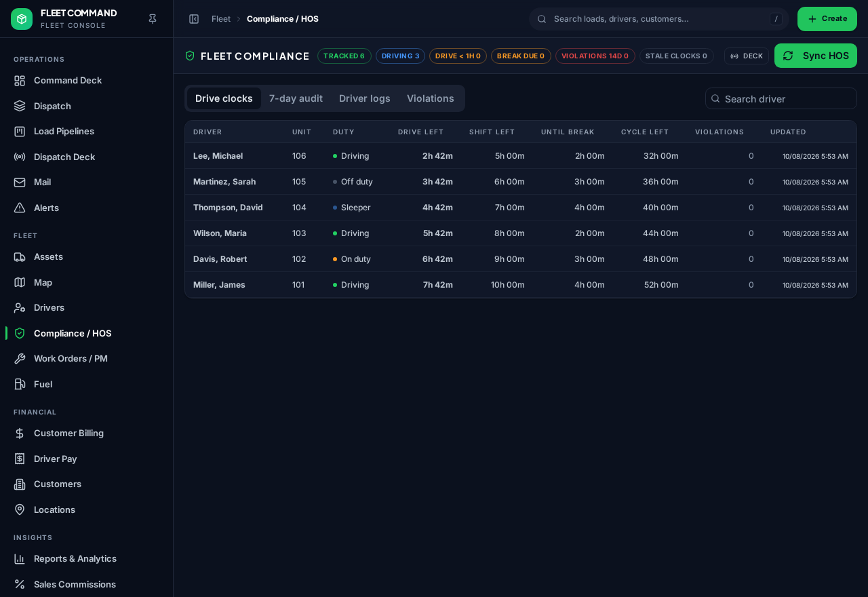868x597 pixels.
Task: Click the DRIVING 3 filter chip
Action: [x=400, y=56]
